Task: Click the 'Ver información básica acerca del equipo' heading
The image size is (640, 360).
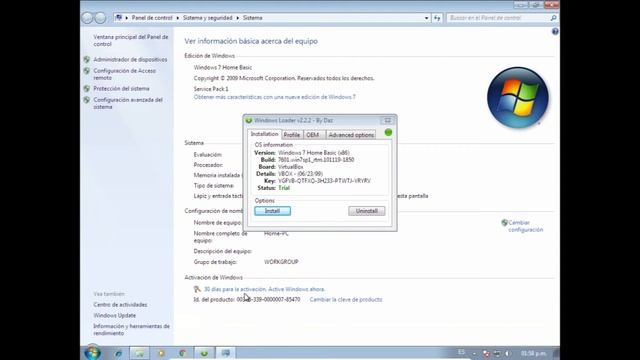Action: (x=251, y=41)
